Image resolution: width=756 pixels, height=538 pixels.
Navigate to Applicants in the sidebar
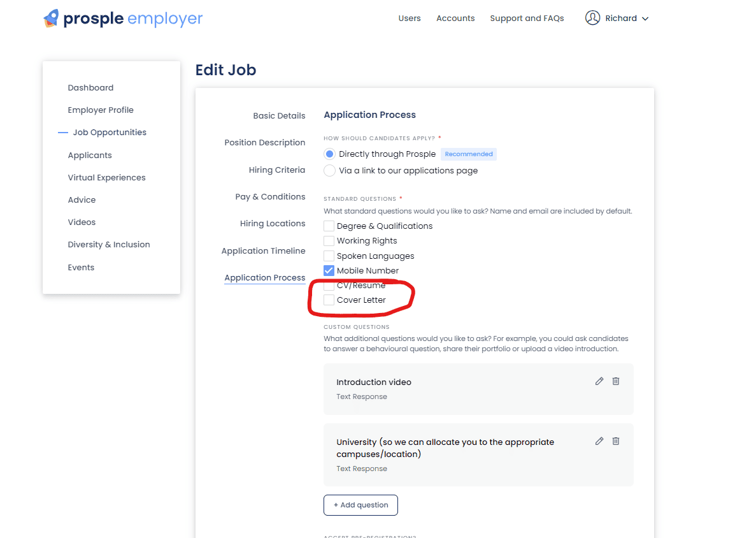tap(90, 156)
